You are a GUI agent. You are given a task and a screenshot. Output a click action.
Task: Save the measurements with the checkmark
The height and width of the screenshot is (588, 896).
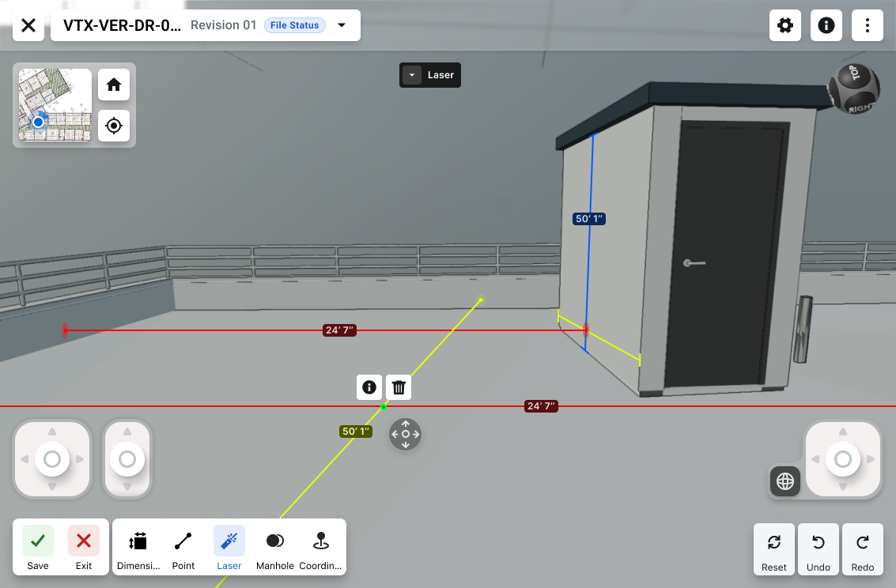pyautogui.click(x=38, y=548)
